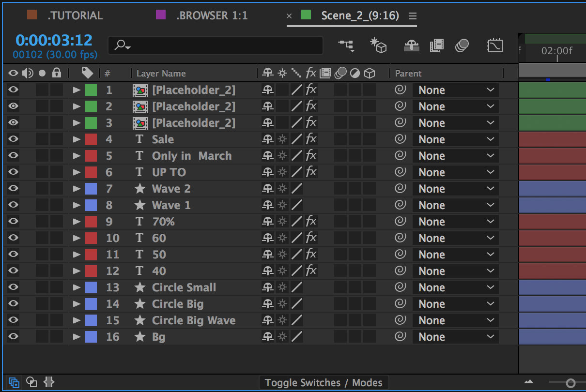Hide the Wave 2 layer
Screen dimensions: 586x392
(14, 189)
